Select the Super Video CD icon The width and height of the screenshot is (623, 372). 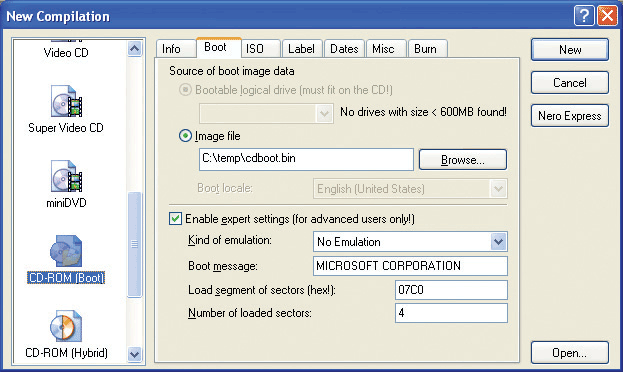(x=66, y=101)
